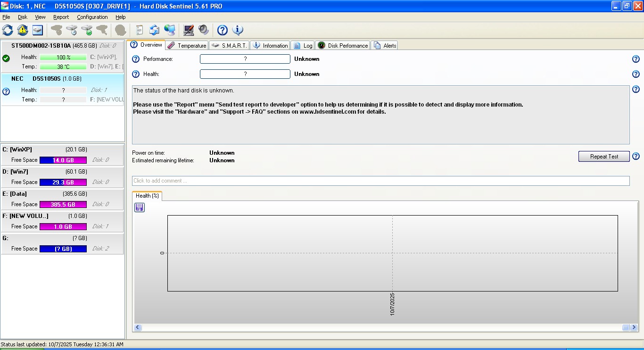Open the Configuration menu
This screenshot has height=350, width=644.
[x=92, y=17]
